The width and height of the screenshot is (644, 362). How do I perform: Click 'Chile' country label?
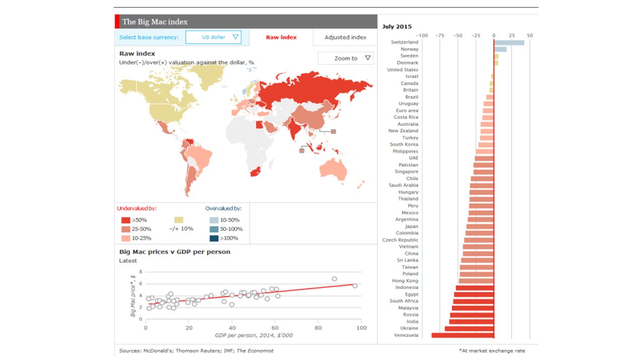[413, 178]
